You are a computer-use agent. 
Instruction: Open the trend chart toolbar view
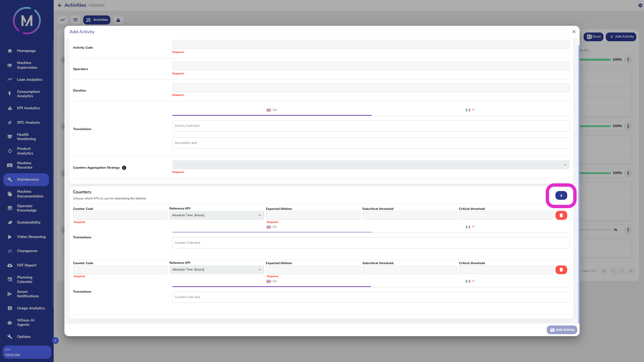62,20
